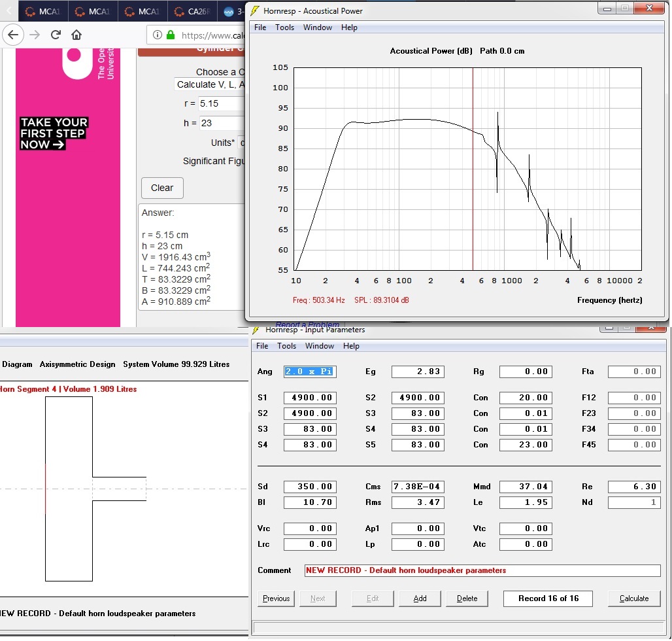The image size is (672, 641).
Task: Click the browser address bar URL
Action: (212, 35)
